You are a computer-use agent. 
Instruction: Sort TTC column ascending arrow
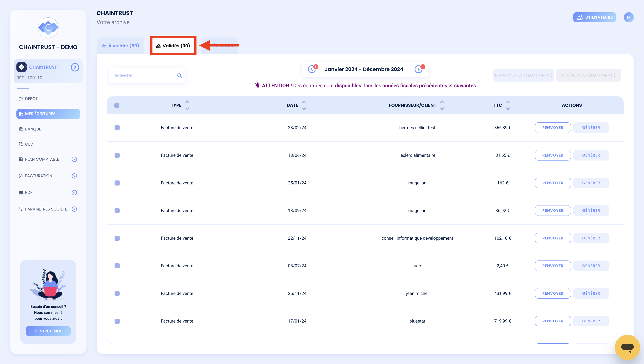(508, 102)
